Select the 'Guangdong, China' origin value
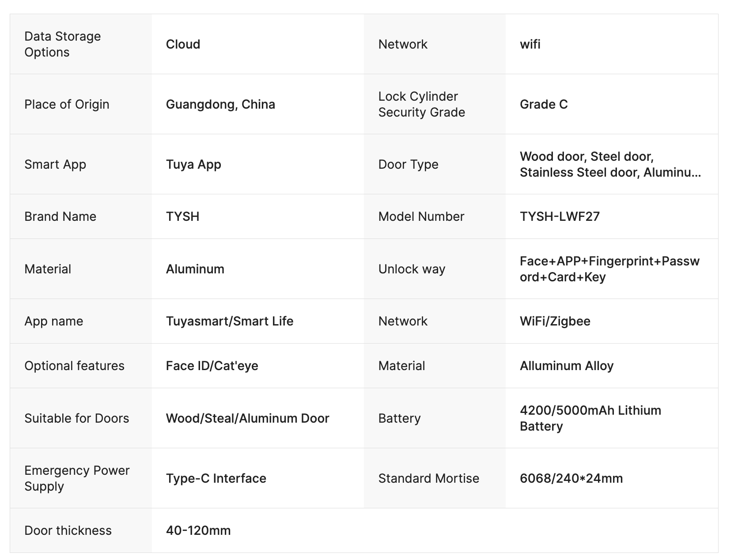Screen dimensions: 734x560 [x=220, y=104]
